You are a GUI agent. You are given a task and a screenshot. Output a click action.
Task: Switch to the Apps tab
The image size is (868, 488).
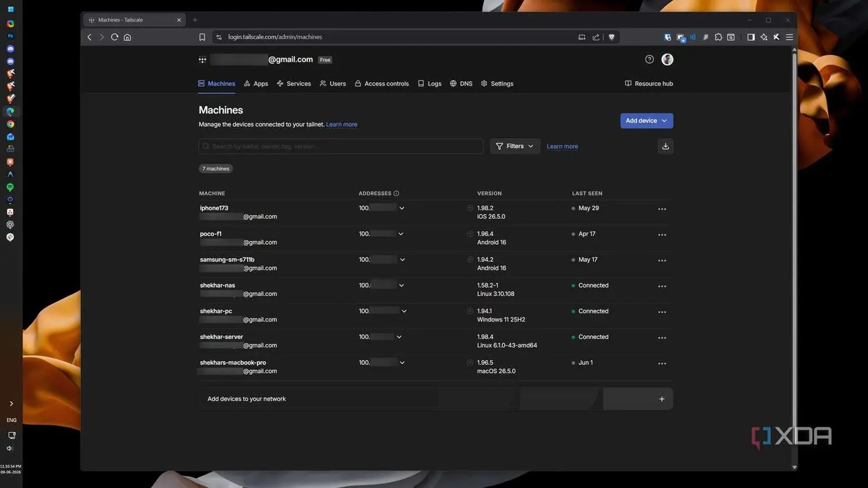tap(256, 84)
